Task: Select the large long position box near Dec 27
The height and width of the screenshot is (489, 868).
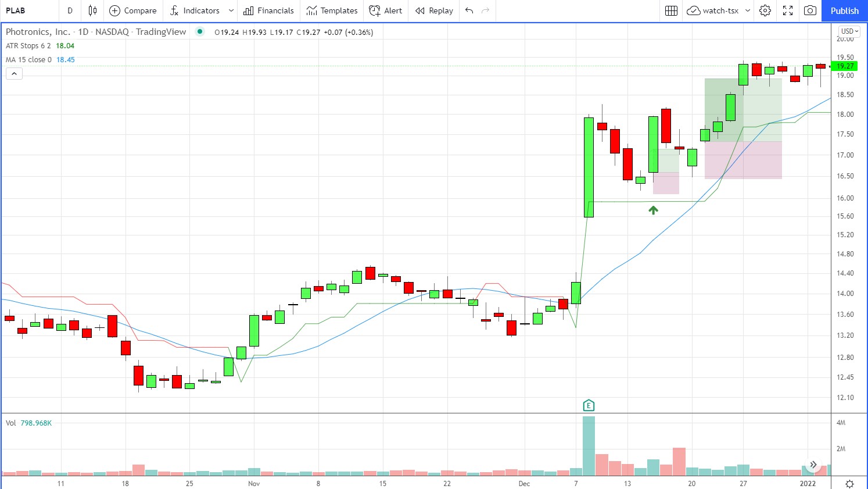Action: tap(743, 129)
